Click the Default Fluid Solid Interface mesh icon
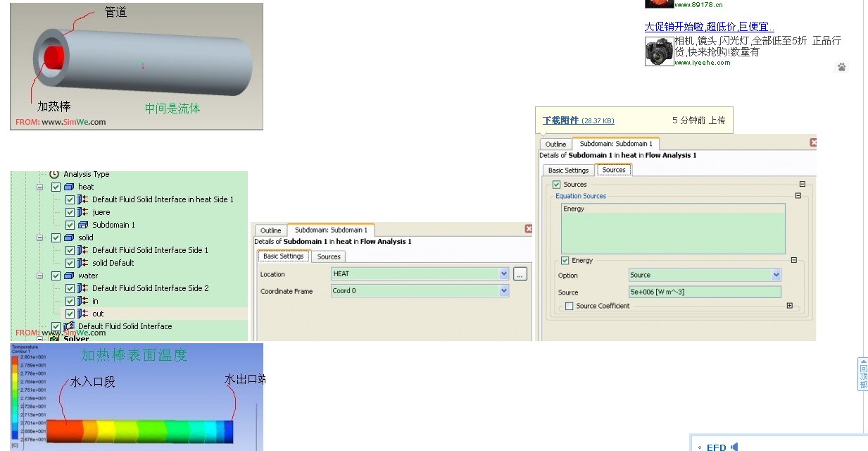 [x=69, y=326]
